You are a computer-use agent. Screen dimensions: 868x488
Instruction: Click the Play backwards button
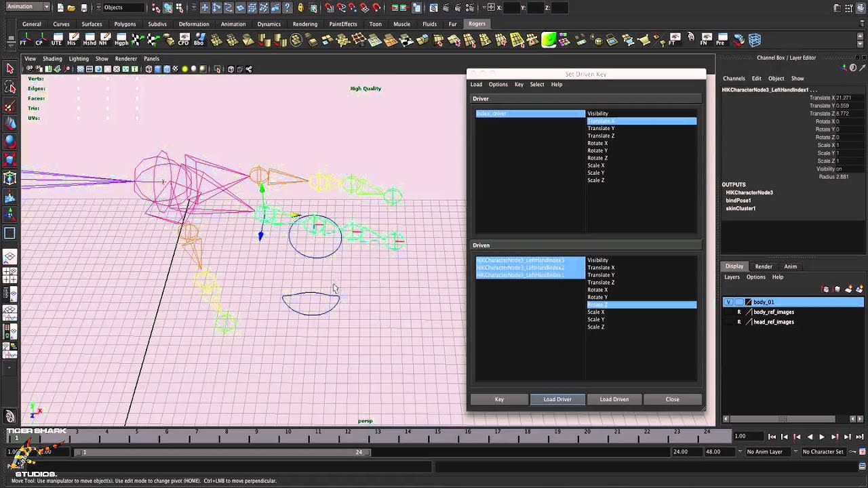tap(810, 437)
